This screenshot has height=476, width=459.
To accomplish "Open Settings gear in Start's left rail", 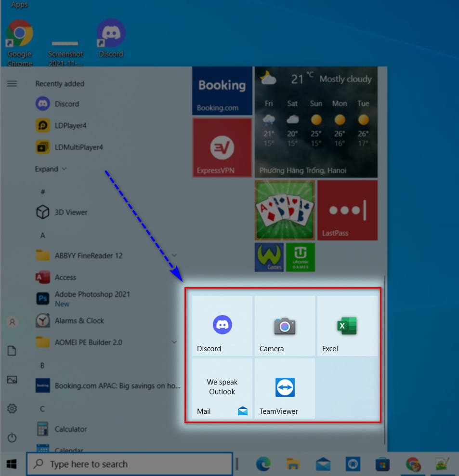I will tap(12, 408).
